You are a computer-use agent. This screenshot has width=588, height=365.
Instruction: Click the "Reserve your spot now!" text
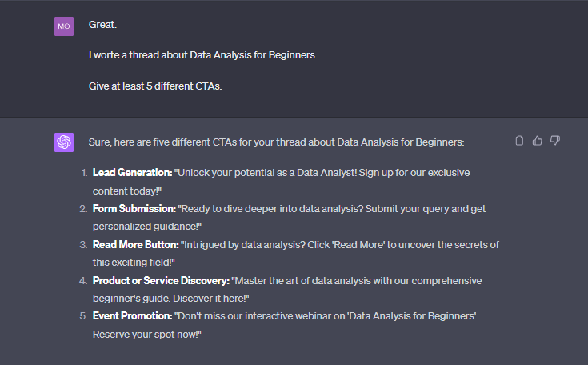coord(146,335)
